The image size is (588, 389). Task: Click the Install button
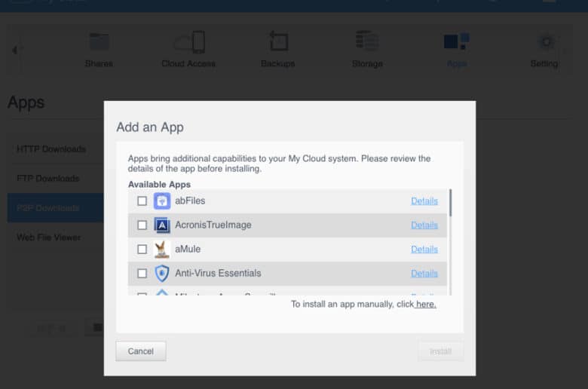click(x=441, y=351)
